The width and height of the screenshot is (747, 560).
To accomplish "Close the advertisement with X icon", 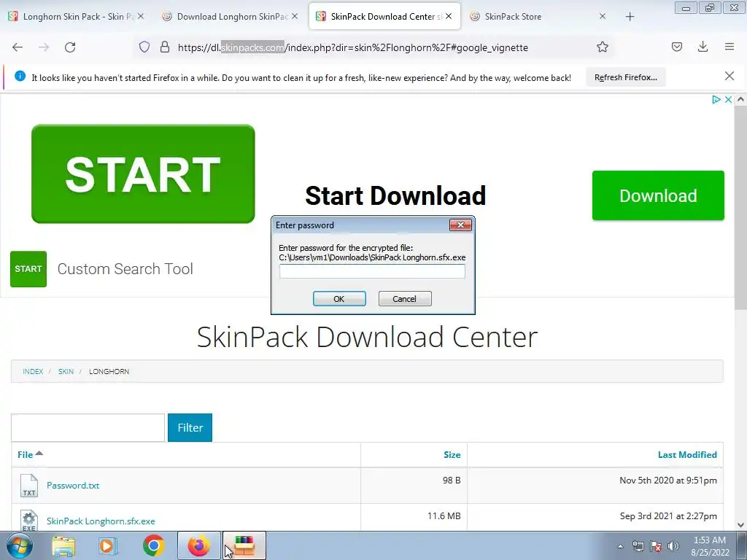I will pos(728,99).
